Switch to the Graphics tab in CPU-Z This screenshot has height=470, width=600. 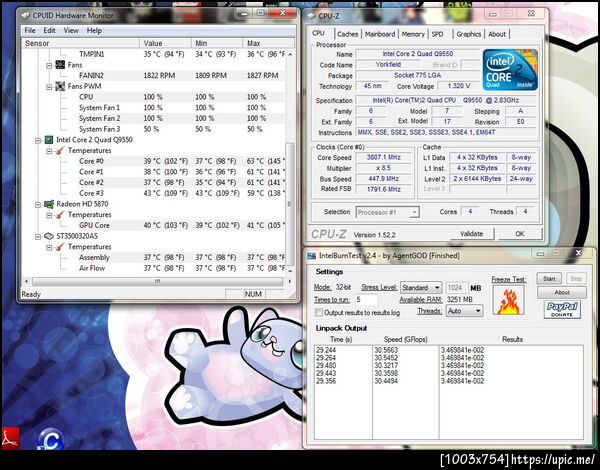point(469,34)
